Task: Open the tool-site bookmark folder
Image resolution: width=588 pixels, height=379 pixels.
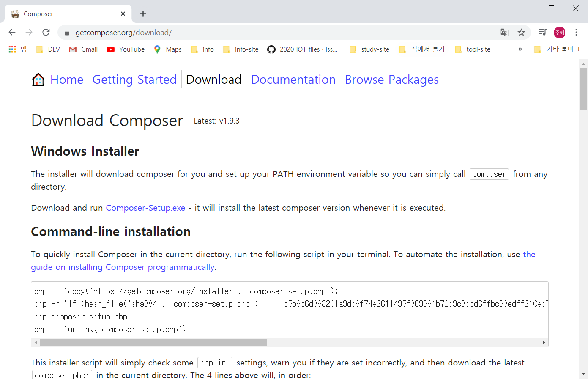Action: pyautogui.click(x=473, y=49)
